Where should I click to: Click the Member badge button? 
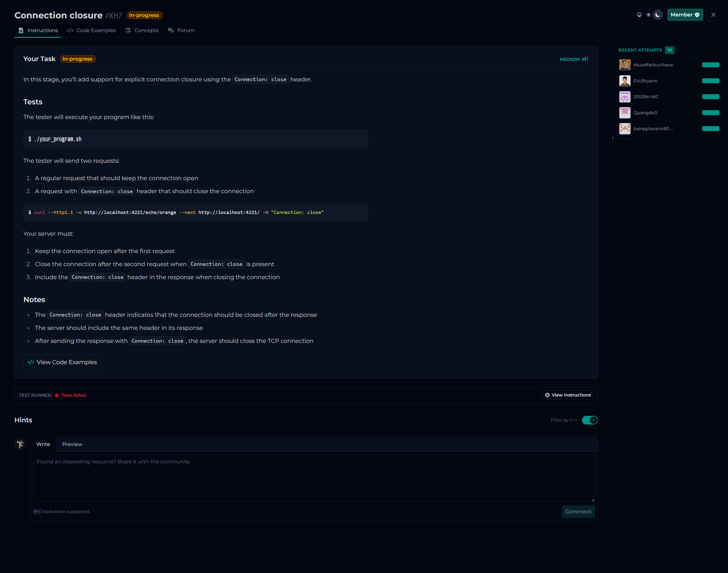click(685, 15)
